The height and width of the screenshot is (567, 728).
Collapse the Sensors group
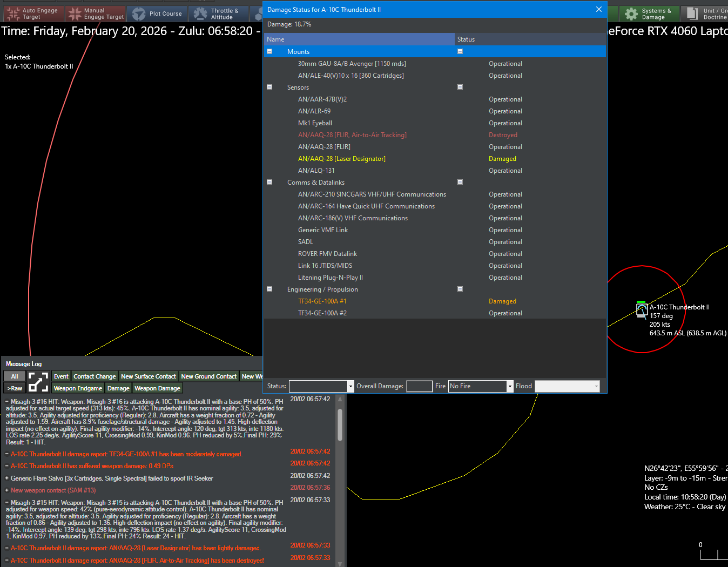point(269,87)
